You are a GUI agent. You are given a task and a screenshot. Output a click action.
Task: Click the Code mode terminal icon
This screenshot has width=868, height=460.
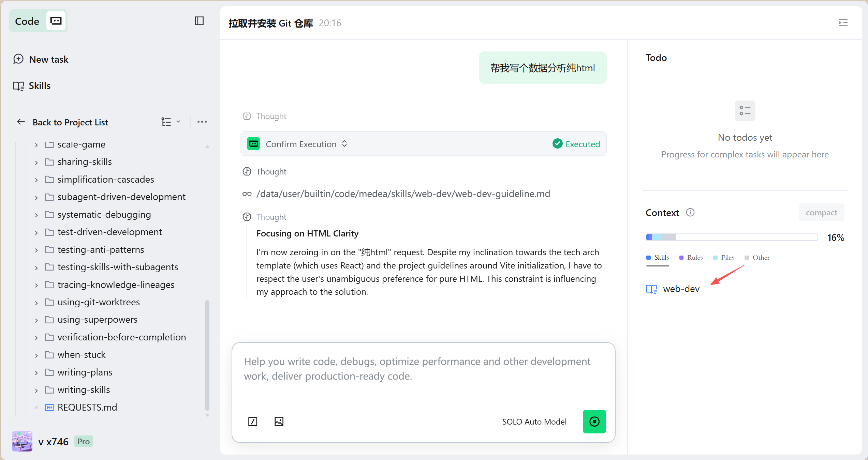tap(56, 21)
